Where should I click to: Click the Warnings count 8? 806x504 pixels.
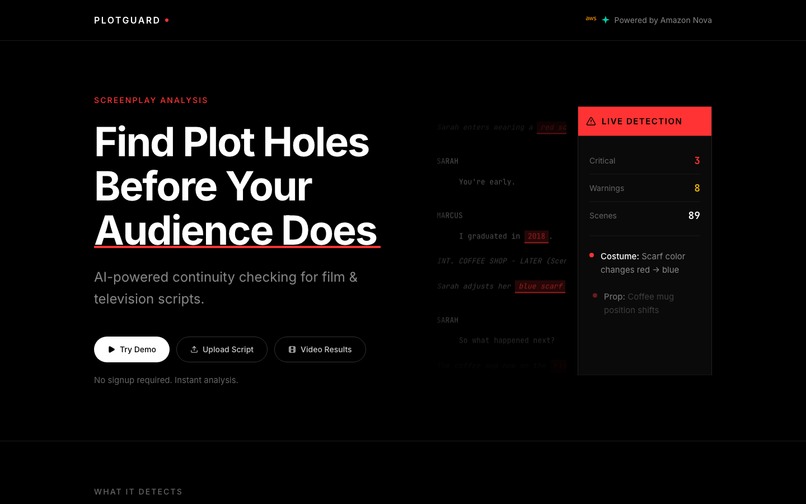pos(697,188)
